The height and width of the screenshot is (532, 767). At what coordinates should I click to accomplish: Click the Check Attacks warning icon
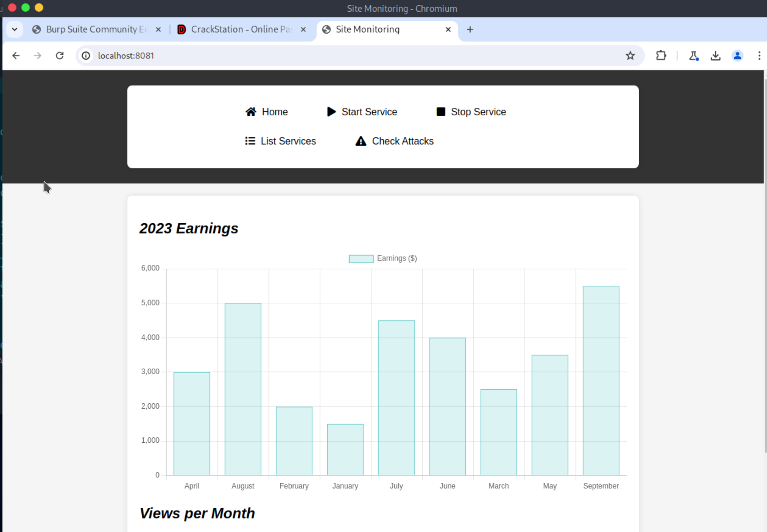coord(361,141)
